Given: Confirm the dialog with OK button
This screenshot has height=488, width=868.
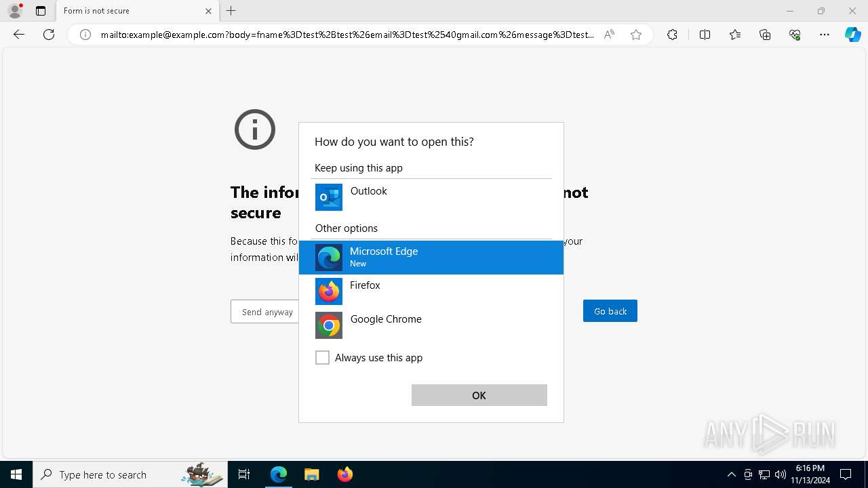Looking at the screenshot, I should click(479, 395).
